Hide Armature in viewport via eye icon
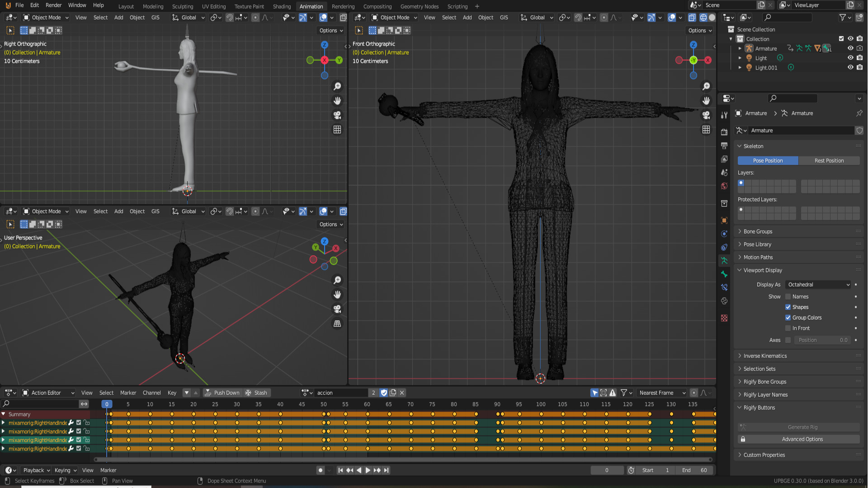Image resolution: width=868 pixels, height=488 pixels. (850, 48)
